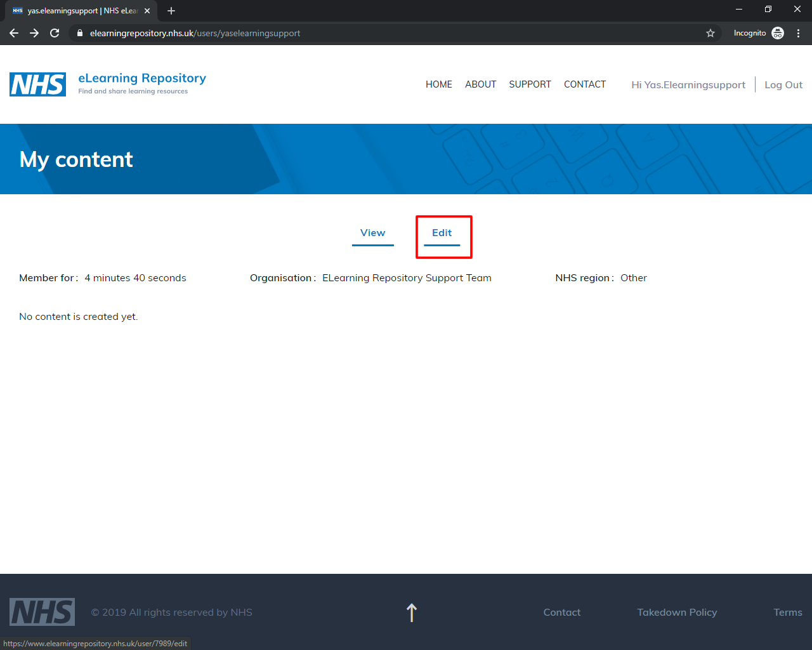View site info via the padlock icon
Screen dimensions: 812x650
click(80, 33)
